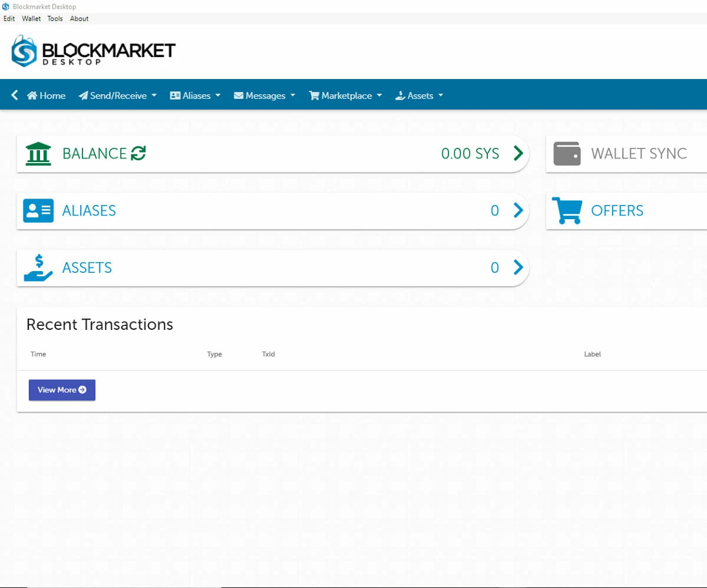This screenshot has height=588, width=707.
Task: Open the About menu
Action: point(79,18)
